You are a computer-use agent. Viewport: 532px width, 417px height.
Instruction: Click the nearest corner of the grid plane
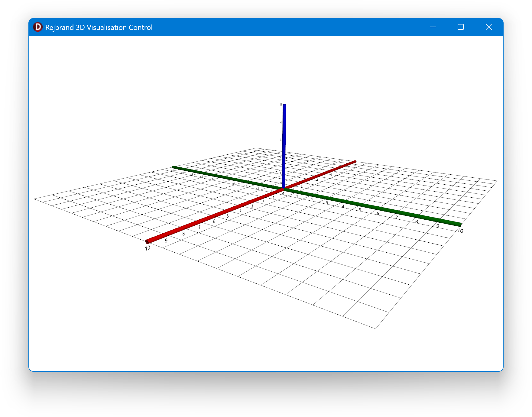375,328
